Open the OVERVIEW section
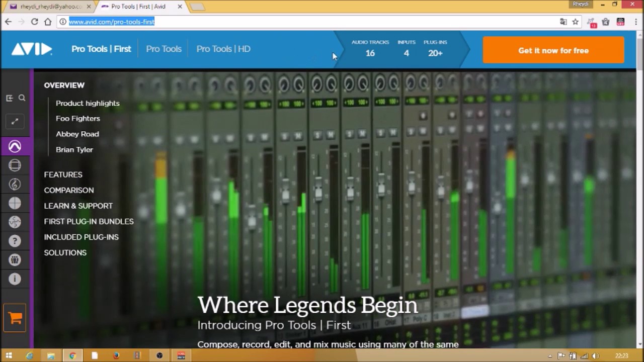Screen dimensions: 644x362 64,85
